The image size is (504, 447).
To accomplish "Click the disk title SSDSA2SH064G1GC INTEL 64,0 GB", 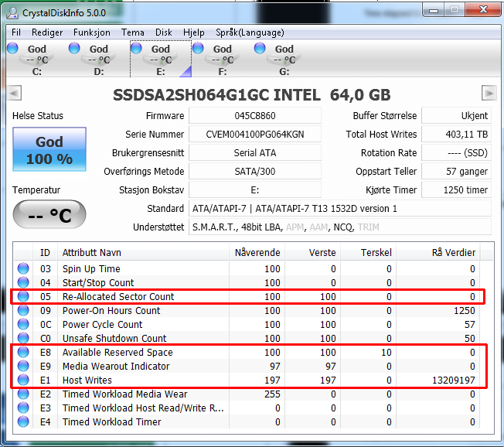I will 252,95.
